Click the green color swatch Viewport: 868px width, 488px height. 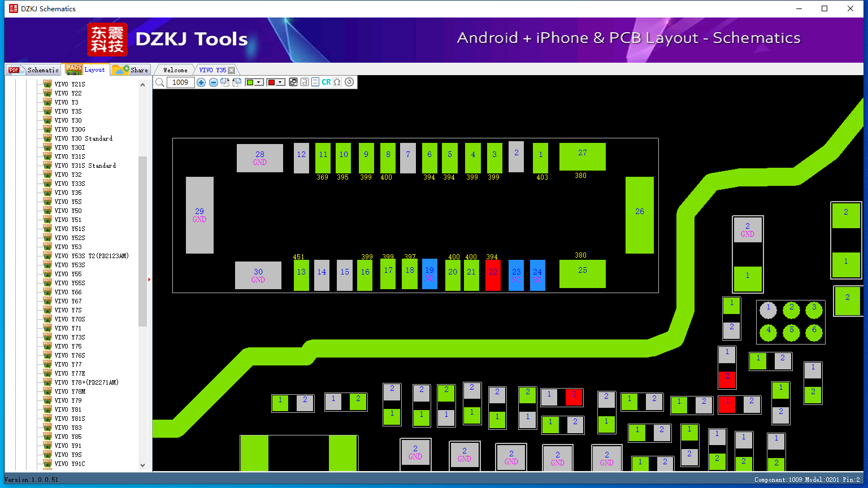pos(250,82)
